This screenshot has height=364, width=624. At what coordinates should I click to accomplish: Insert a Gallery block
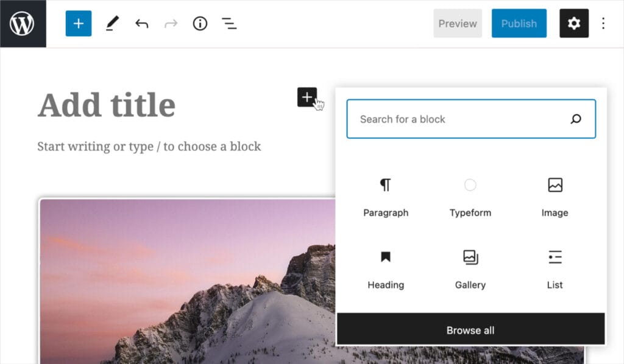pyautogui.click(x=470, y=268)
